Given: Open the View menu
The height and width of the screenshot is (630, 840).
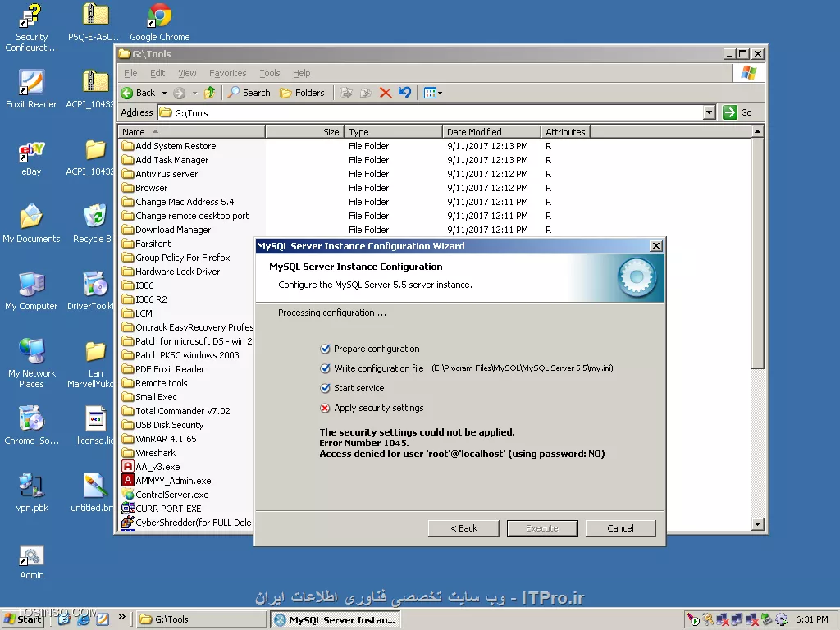Looking at the screenshot, I should (x=187, y=73).
